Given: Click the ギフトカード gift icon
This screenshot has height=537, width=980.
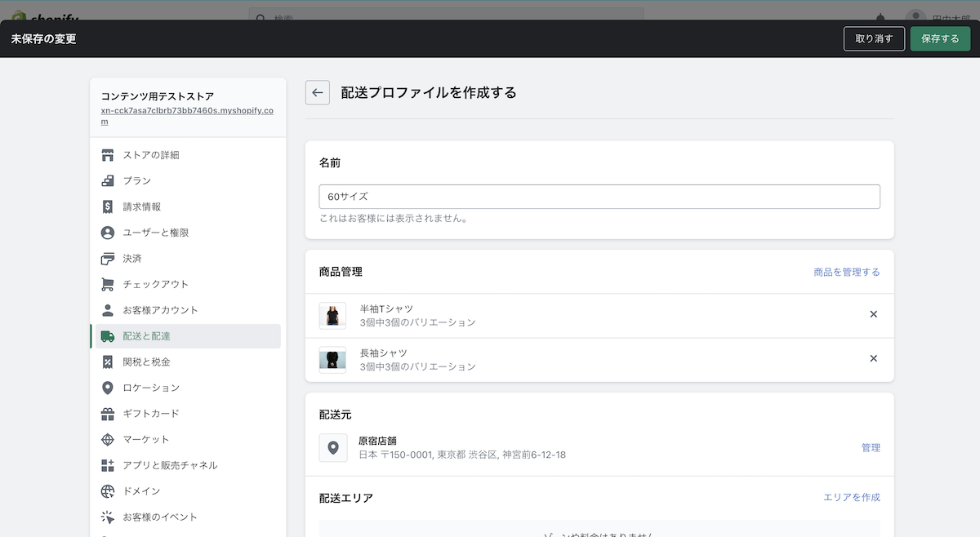Looking at the screenshot, I should point(107,414).
